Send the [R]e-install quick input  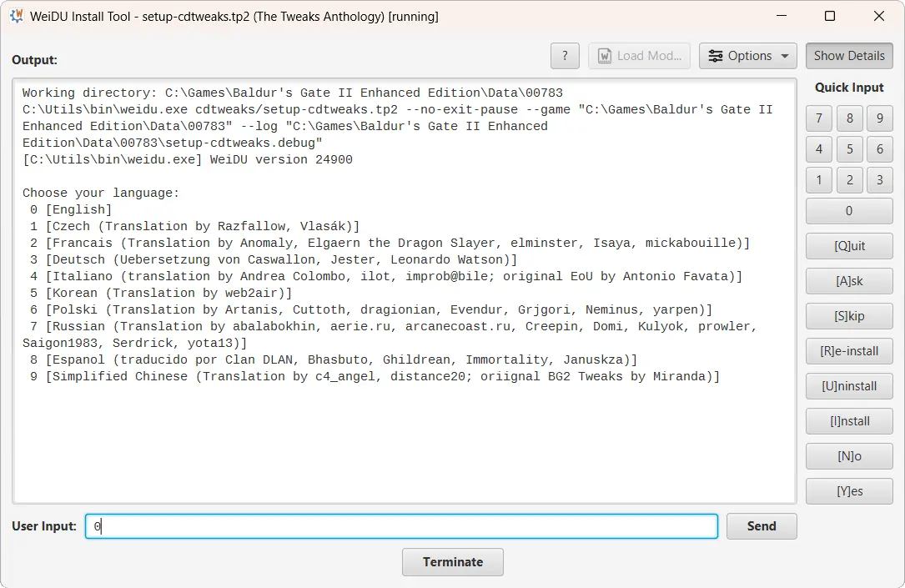[x=849, y=351]
